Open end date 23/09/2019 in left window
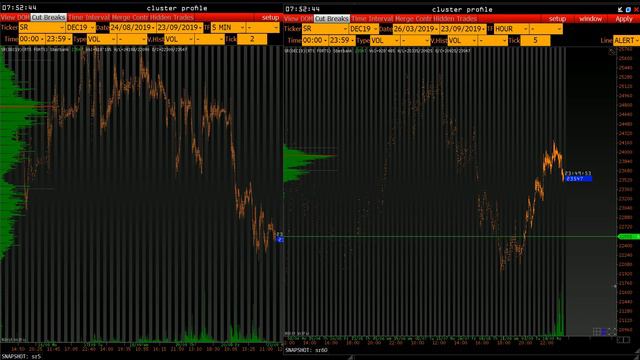Image resolution: width=640 pixels, height=360 pixels. (x=180, y=27)
